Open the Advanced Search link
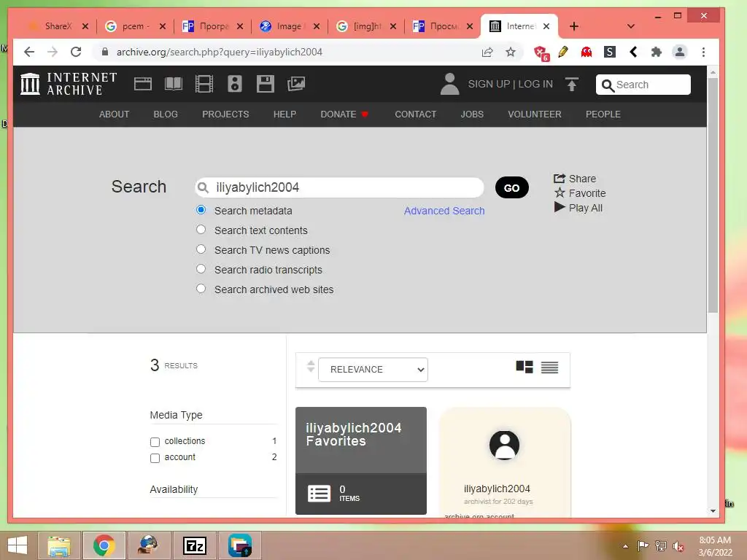Viewport: 747px width, 560px height. coord(444,211)
